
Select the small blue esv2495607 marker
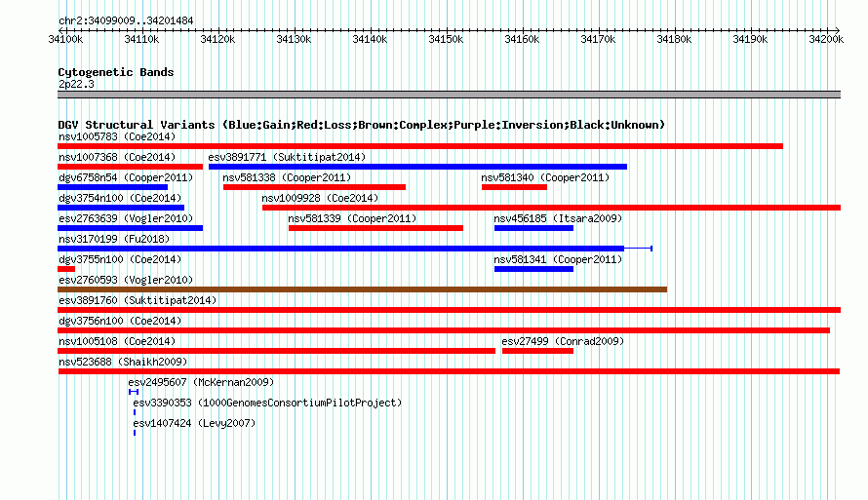point(134,392)
